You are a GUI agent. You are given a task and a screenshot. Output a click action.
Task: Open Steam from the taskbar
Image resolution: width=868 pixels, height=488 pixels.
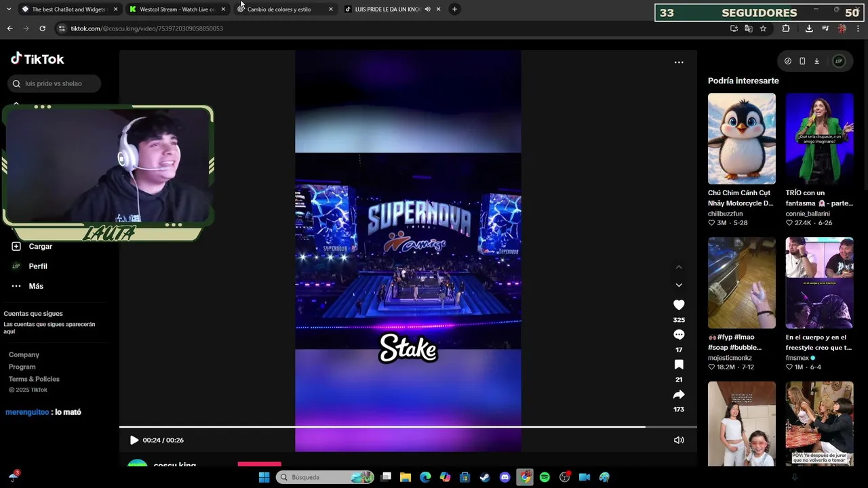(485, 477)
